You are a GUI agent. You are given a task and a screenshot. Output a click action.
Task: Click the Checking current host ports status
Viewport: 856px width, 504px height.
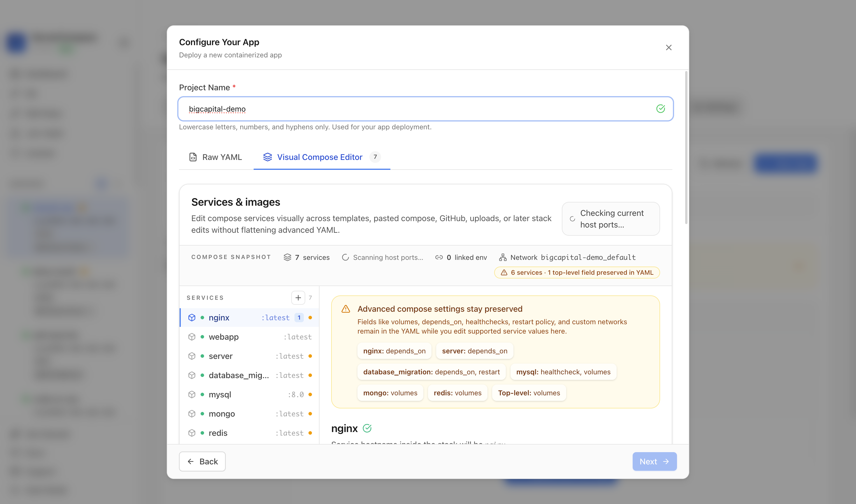point(611,219)
